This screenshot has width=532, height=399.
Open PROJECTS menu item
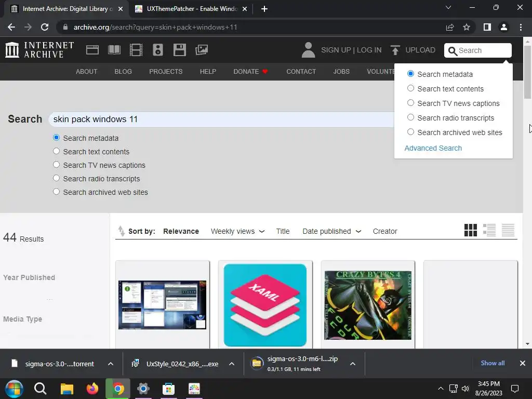(166, 72)
